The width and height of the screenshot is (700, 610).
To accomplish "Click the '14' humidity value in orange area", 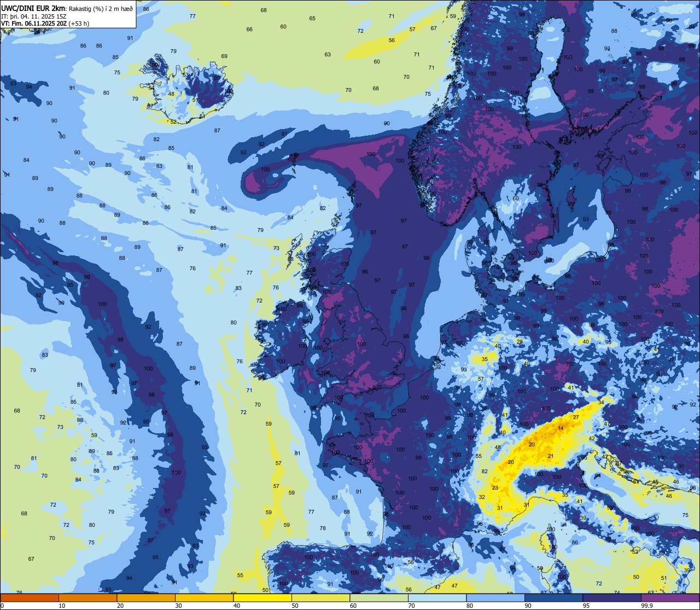I will [561, 428].
